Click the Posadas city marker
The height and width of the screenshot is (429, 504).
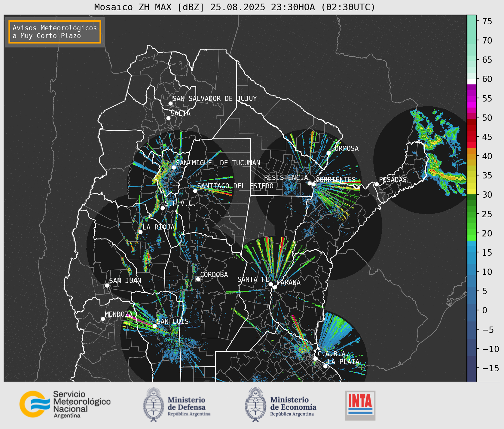tap(377, 184)
